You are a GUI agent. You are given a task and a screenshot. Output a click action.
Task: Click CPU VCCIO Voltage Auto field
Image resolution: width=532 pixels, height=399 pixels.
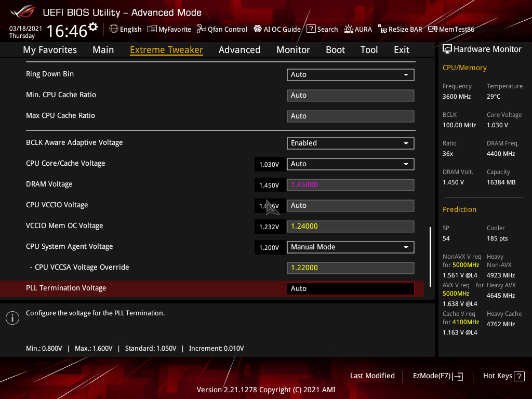tap(351, 206)
